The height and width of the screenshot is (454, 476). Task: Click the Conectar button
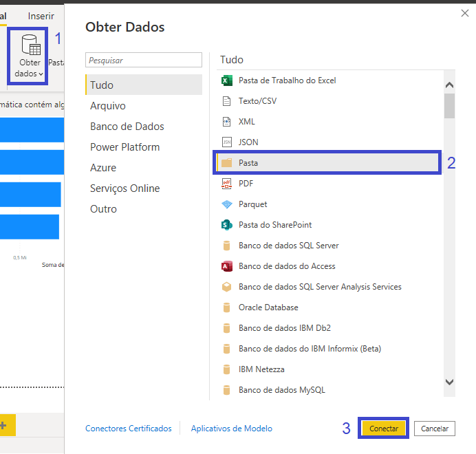point(384,428)
